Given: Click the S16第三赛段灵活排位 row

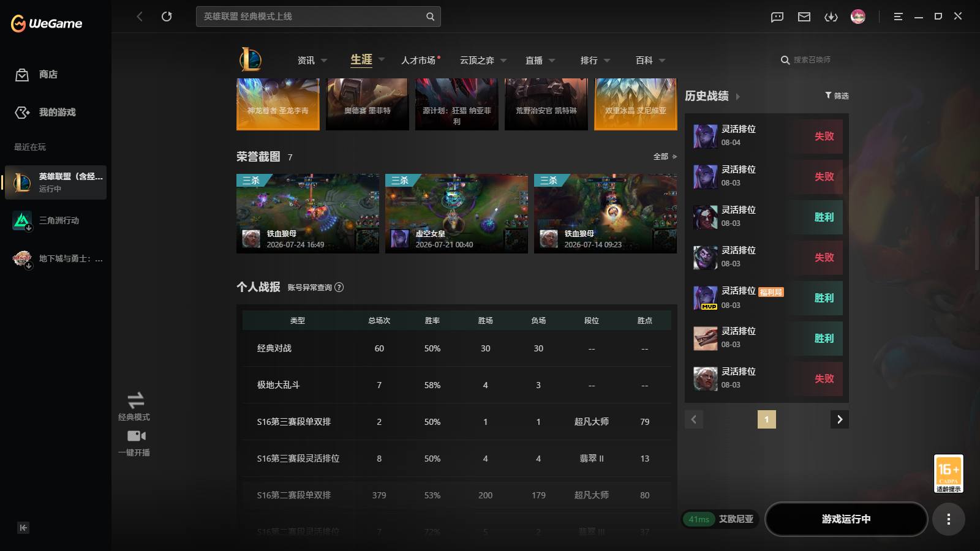Looking at the screenshot, I should 457,459.
